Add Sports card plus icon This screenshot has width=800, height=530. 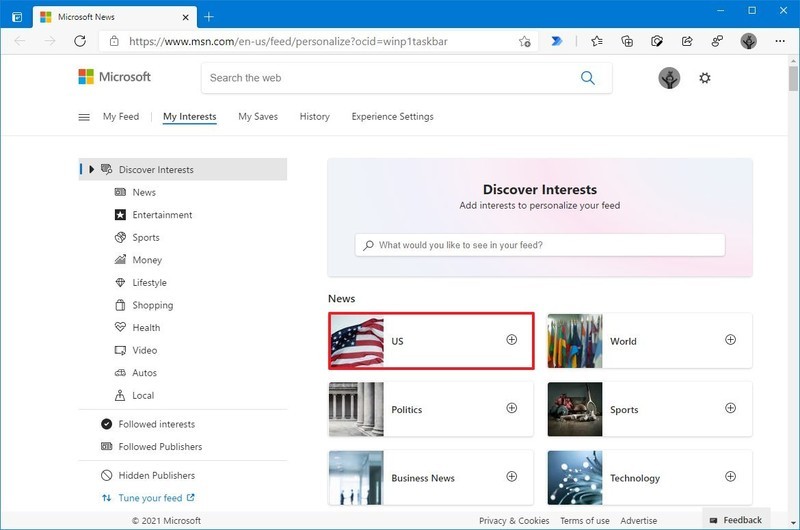pos(731,408)
